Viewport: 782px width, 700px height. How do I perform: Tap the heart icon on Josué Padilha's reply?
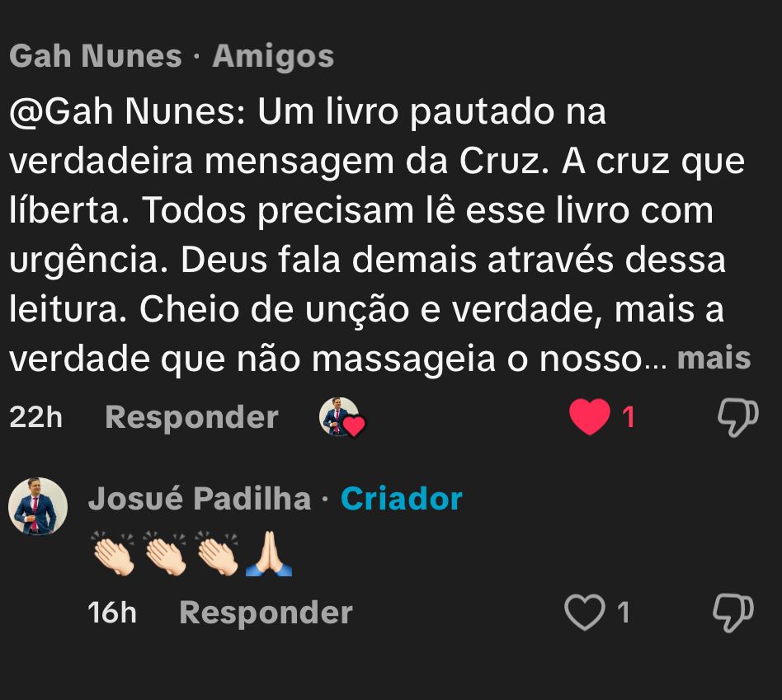coord(584,613)
